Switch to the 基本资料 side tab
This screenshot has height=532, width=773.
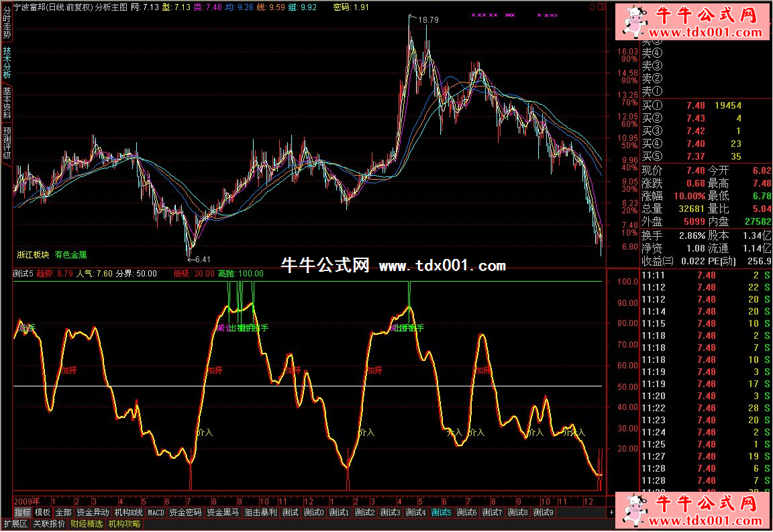[6, 103]
